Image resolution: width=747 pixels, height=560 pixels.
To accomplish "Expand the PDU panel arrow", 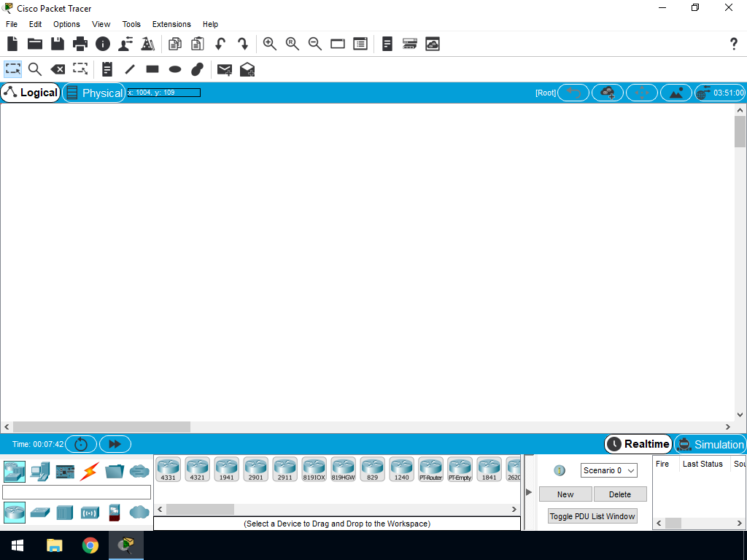I will pyautogui.click(x=529, y=492).
